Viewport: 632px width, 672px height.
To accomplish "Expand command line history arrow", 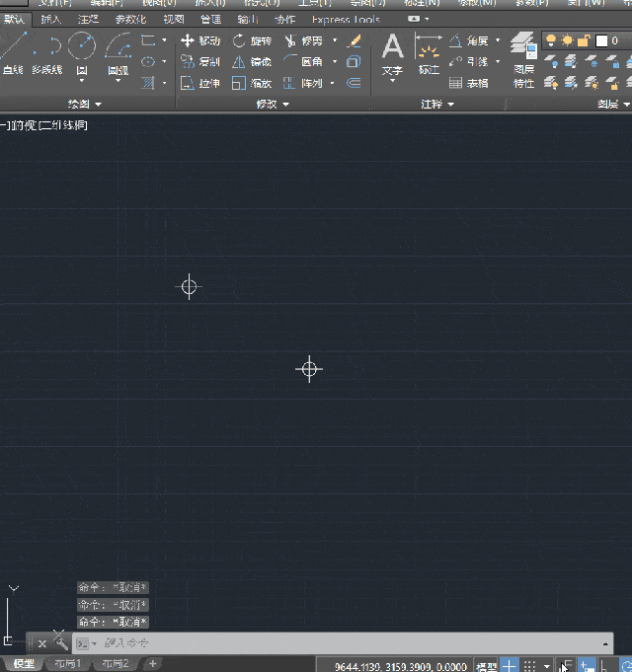I will point(605,643).
